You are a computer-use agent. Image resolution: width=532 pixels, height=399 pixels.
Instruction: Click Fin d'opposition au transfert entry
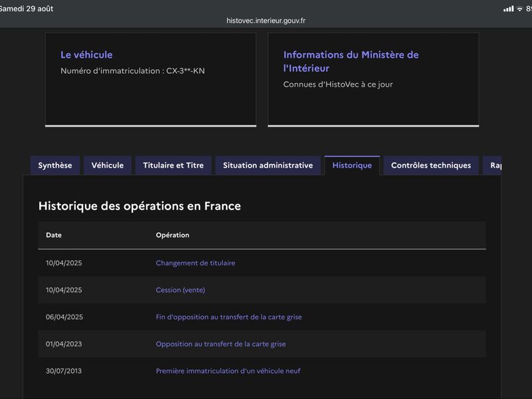[x=229, y=317]
